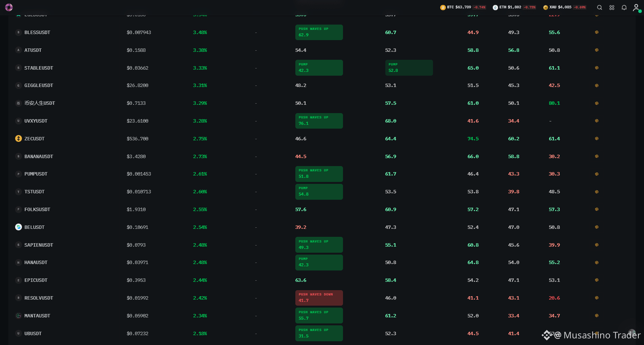This screenshot has height=345, width=644.
Task: Click the 20.6 value in RESOLVUSDT row
Action: [x=554, y=298]
